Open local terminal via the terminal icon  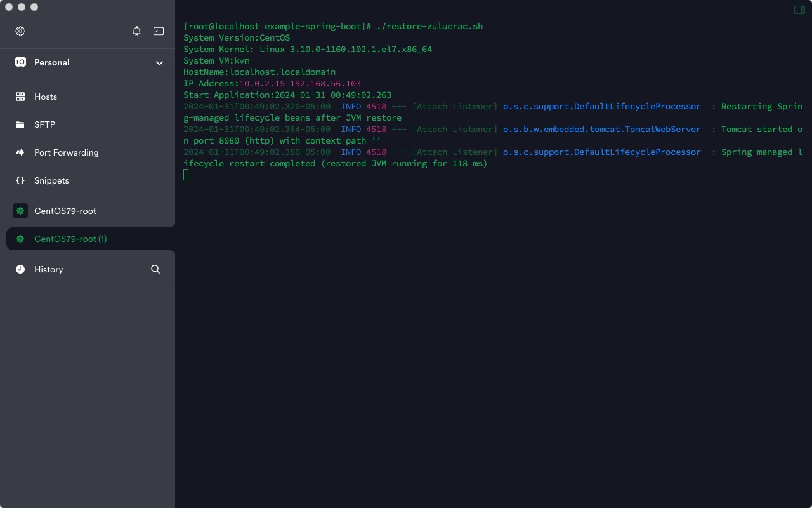tap(159, 31)
